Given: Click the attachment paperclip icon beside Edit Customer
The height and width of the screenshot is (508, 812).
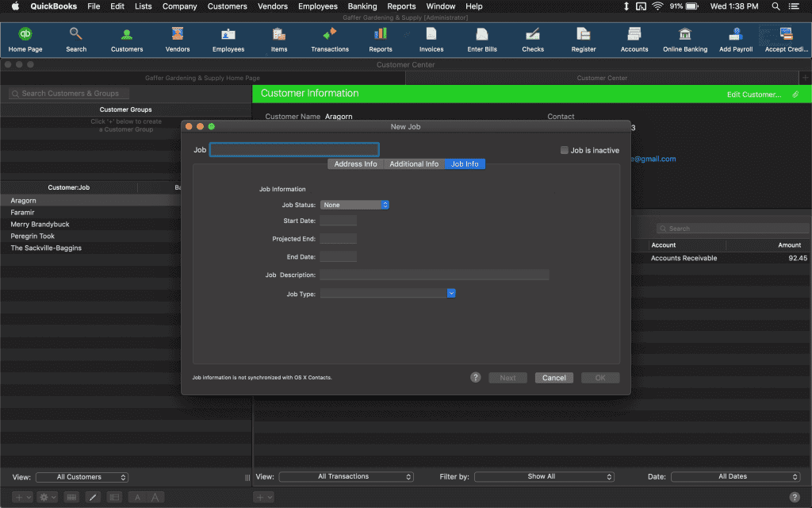Looking at the screenshot, I should (795, 94).
